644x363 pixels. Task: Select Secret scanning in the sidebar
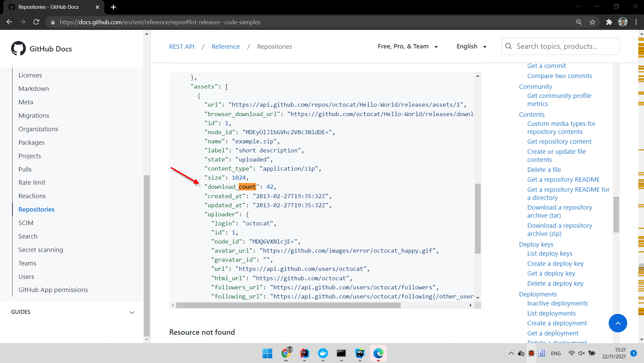pos(41,250)
